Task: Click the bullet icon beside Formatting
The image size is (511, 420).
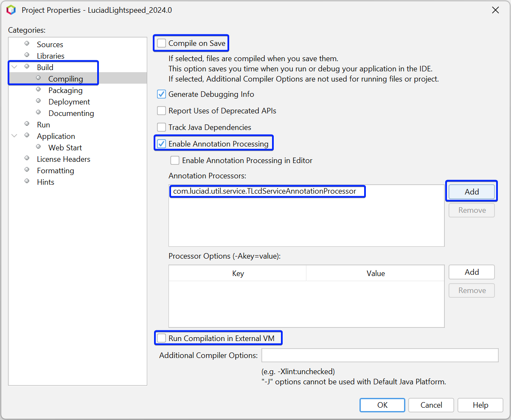Action: pyautogui.click(x=27, y=169)
